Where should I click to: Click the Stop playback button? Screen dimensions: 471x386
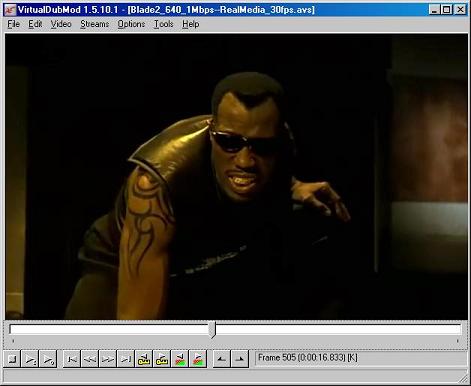[x=12, y=359]
